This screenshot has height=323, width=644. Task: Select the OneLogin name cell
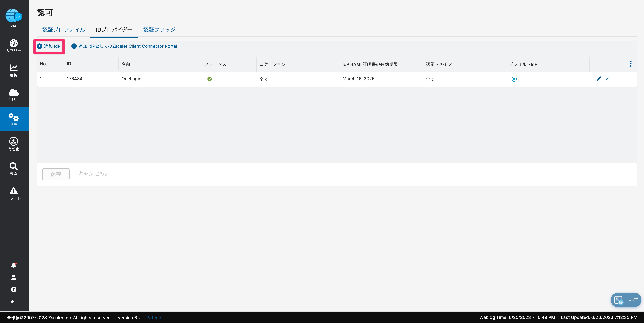[x=131, y=79]
